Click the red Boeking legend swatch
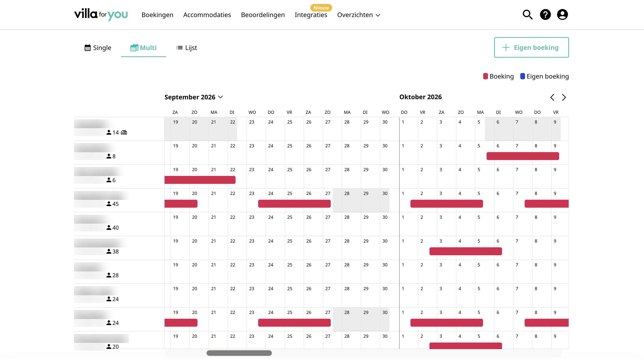The height and width of the screenshot is (359, 644). pos(486,76)
